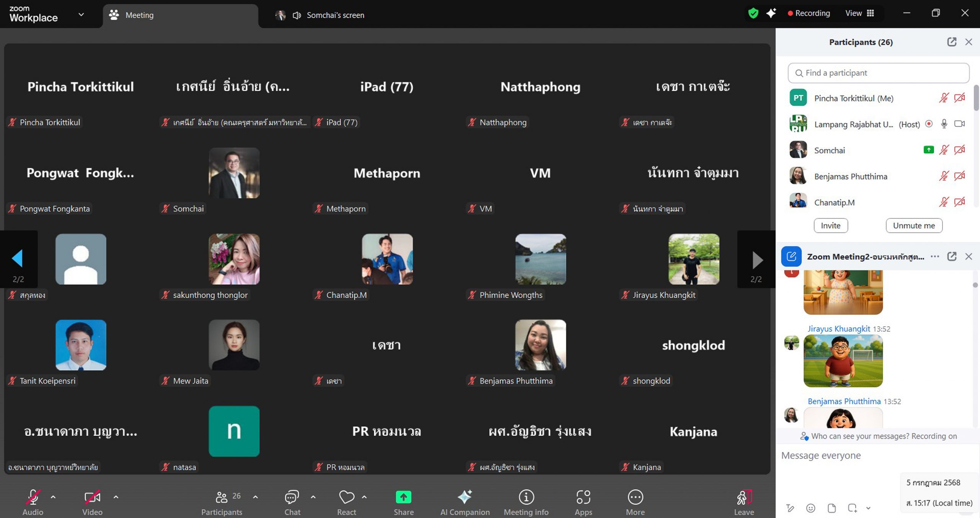Screen dimensions: 980x518
Task: Click the Unmute me button
Action: (x=914, y=225)
